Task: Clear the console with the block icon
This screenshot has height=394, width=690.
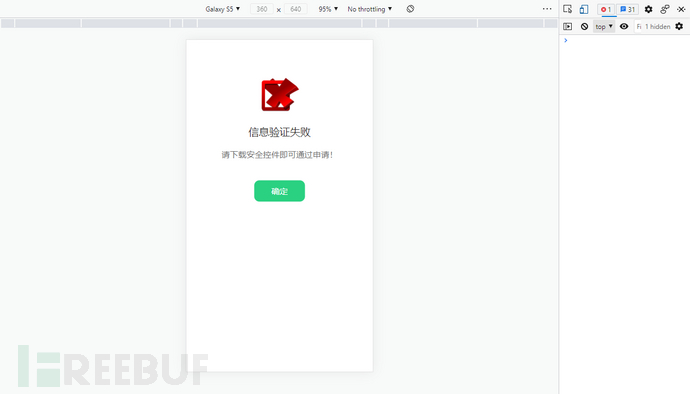Action: coord(584,26)
